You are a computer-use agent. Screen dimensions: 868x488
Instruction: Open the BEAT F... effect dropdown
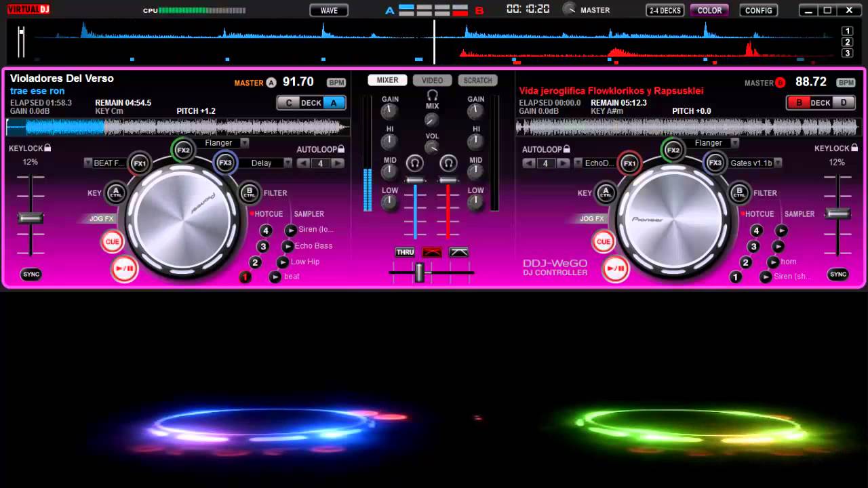pos(88,163)
